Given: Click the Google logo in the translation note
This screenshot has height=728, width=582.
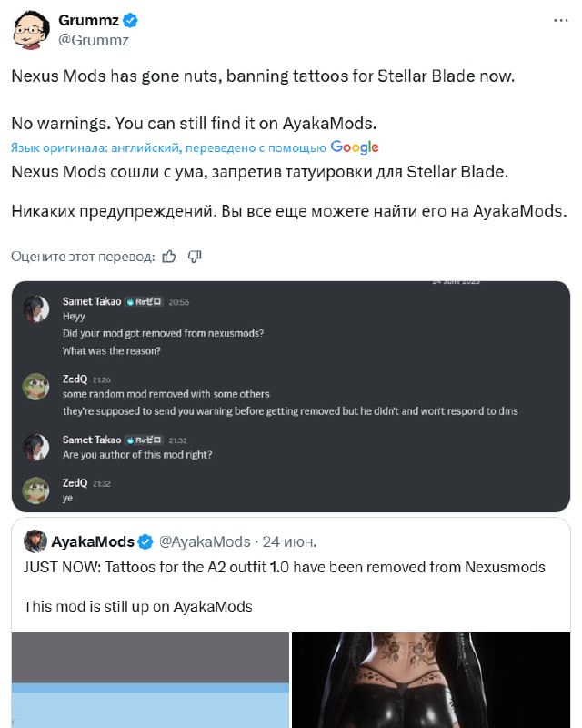Looking at the screenshot, I should point(355,147).
